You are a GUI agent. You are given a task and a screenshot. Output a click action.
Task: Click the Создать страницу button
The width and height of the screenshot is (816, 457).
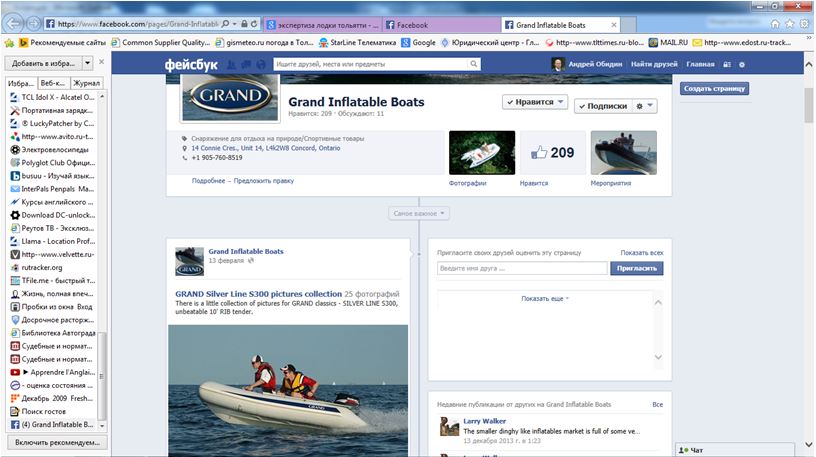pos(715,88)
